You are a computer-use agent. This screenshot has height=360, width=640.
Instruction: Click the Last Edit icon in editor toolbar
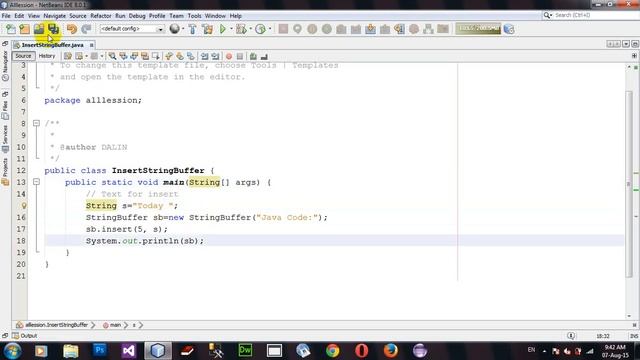point(68,56)
